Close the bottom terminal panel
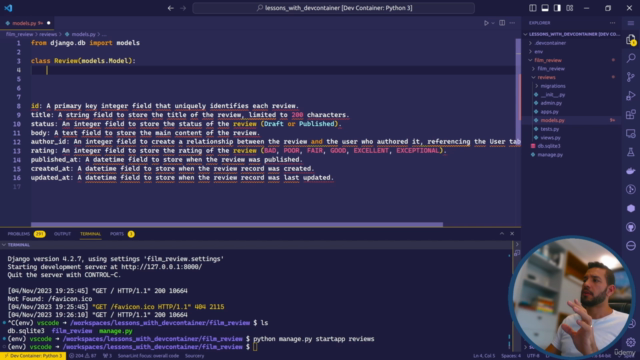 click(512, 234)
